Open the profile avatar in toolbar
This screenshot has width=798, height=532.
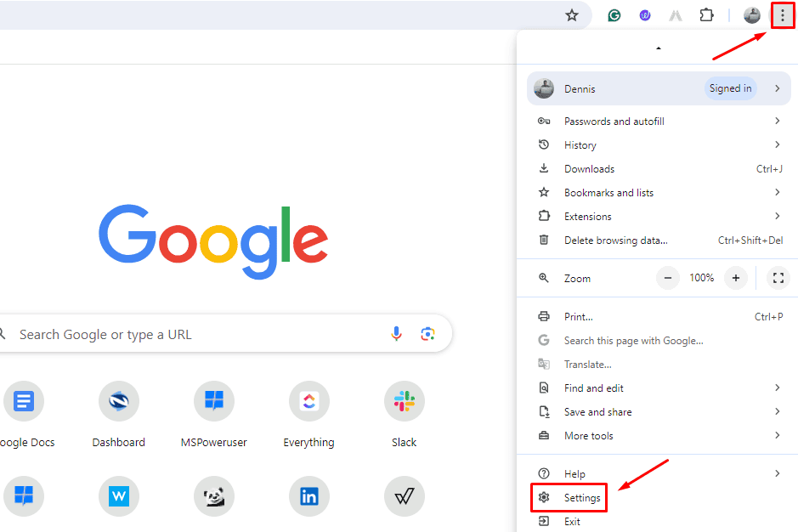coord(752,15)
